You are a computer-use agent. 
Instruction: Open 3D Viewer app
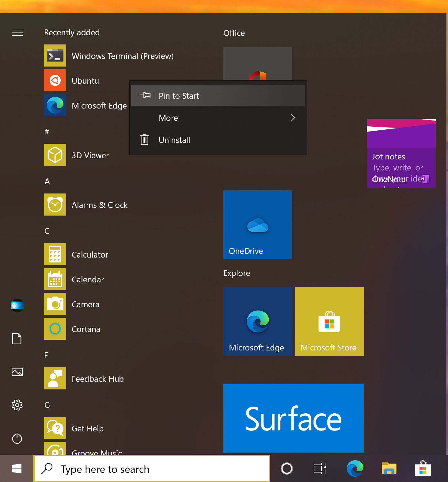[x=90, y=155]
